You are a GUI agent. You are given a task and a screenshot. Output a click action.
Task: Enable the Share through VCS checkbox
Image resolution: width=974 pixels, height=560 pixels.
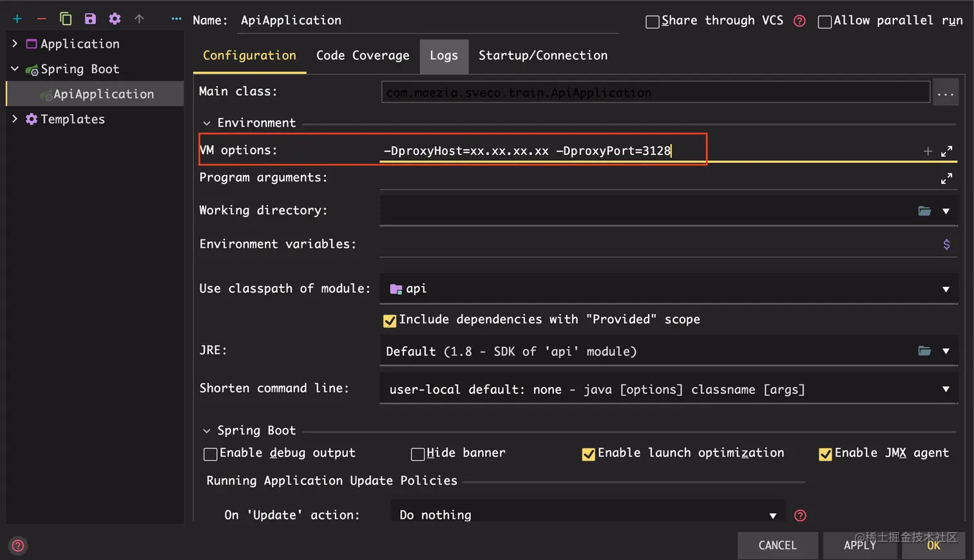click(x=653, y=22)
